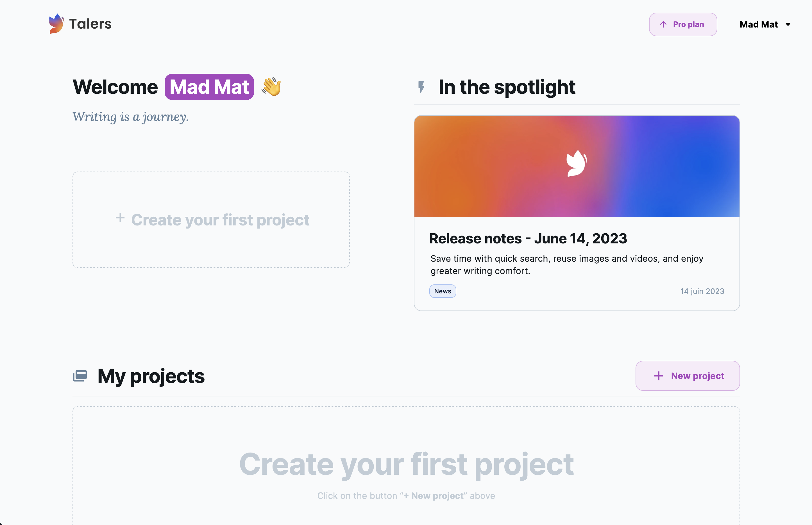
Task: Start a New project
Action: click(x=688, y=376)
